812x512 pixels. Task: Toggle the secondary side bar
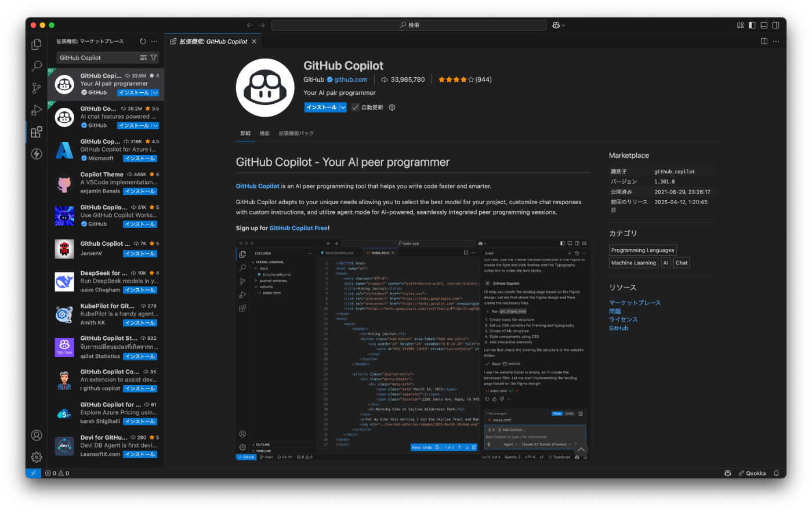pyautogui.click(x=776, y=25)
